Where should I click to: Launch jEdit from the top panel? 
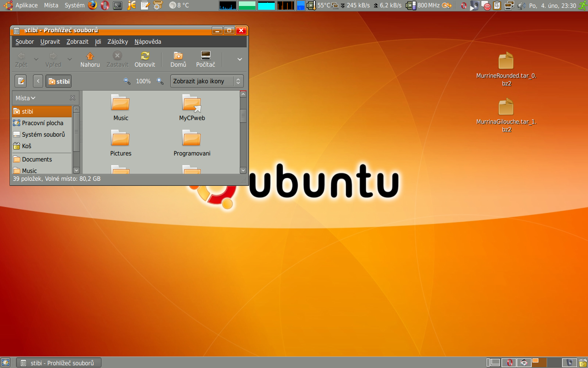(x=131, y=6)
